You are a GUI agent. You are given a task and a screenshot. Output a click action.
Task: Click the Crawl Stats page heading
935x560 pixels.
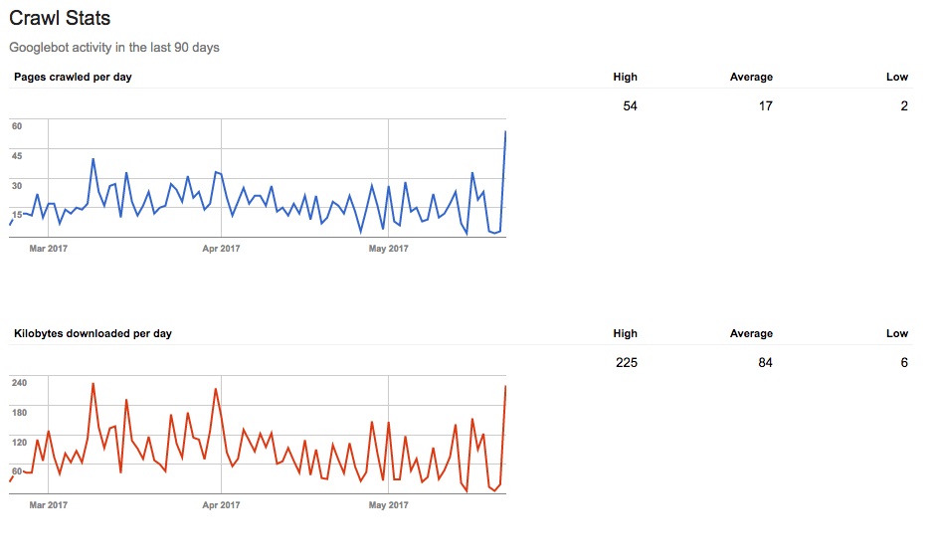pyautogui.click(x=60, y=18)
